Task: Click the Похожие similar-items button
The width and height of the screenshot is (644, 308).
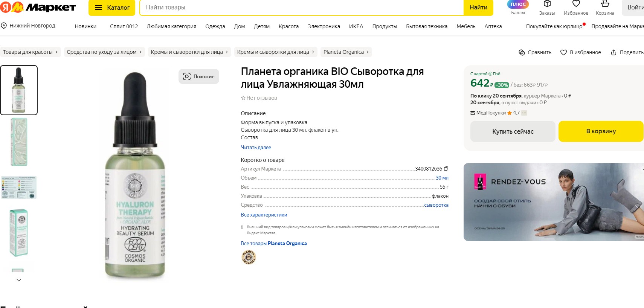Action: tap(199, 76)
